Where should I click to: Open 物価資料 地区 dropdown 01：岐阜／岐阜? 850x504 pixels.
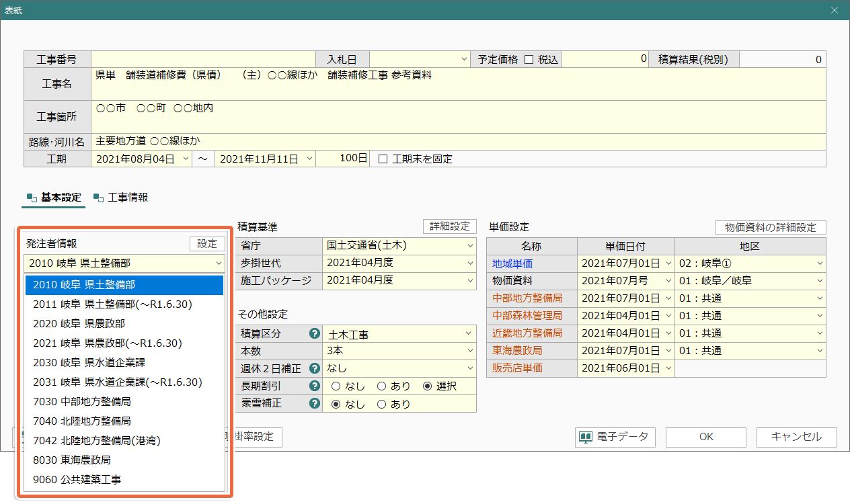[x=820, y=281]
